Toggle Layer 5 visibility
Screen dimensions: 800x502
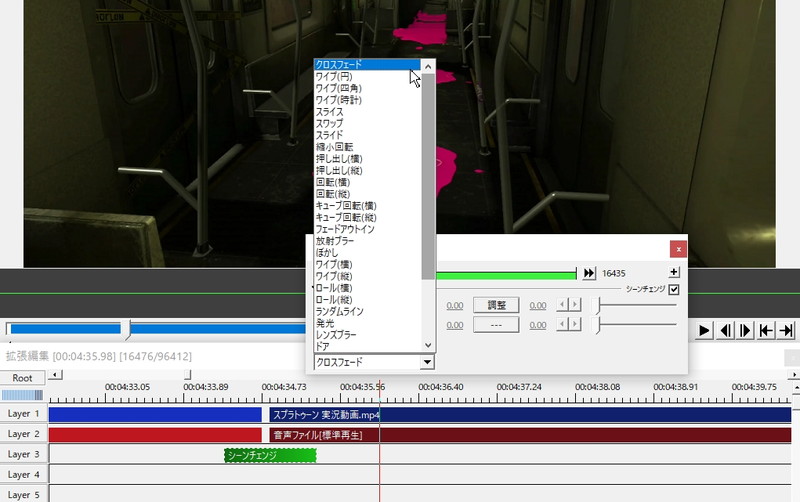coord(23,494)
